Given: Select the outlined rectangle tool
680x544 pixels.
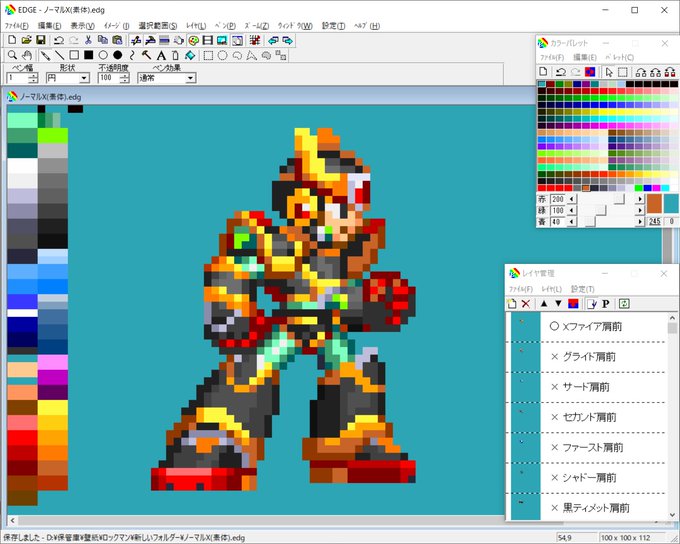Looking at the screenshot, I should [74, 55].
